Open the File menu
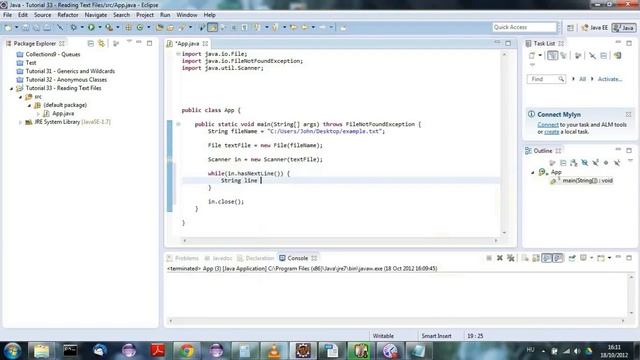This screenshot has height=360, width=640. click(x=7, y=15)
